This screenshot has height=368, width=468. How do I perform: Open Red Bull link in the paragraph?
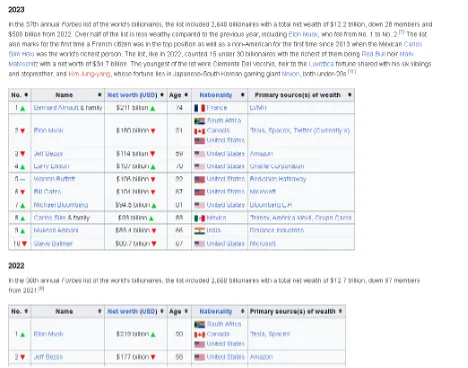coord(373,54)
